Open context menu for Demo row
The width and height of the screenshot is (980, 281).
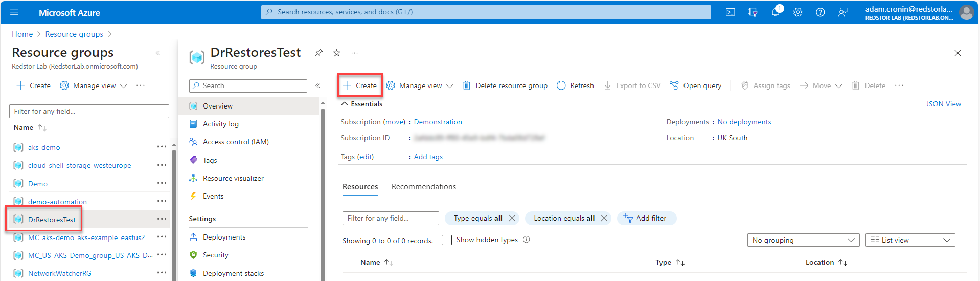point(162,183)
